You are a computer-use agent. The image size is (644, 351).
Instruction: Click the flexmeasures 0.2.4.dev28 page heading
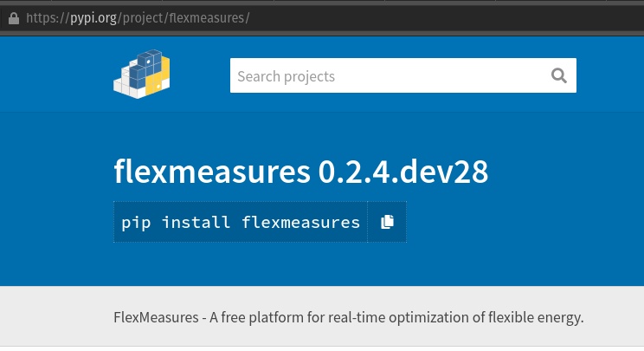coord(300,172)
